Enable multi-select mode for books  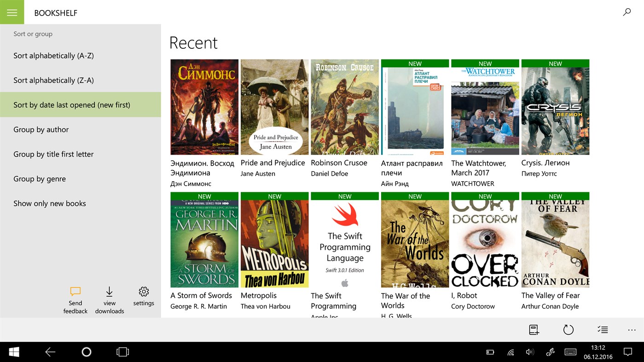(x=602, y=330)
